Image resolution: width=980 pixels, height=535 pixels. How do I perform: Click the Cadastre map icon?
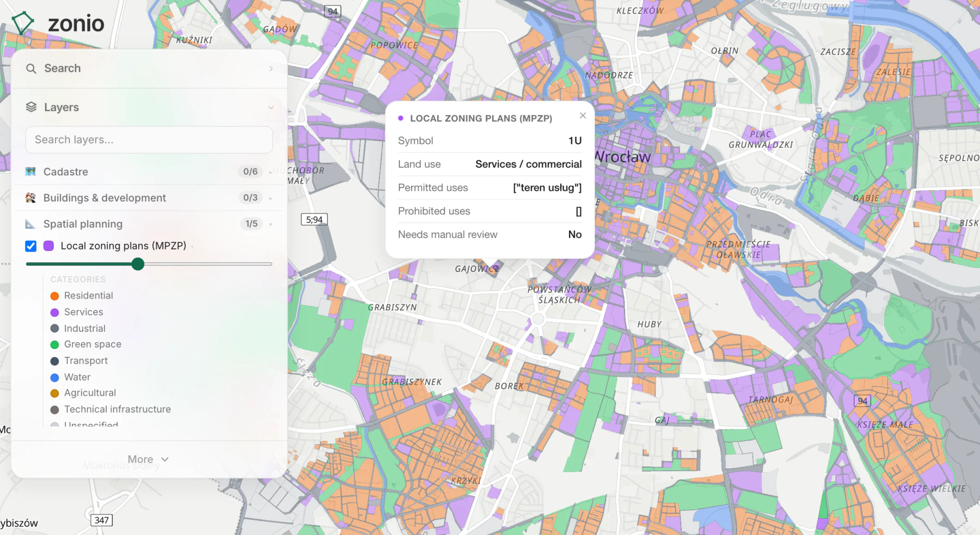30,172
